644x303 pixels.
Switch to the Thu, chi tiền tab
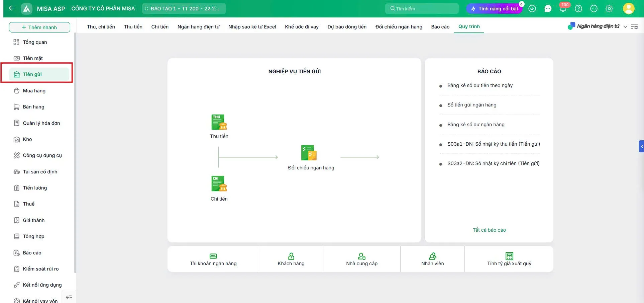click(x=101, y=27)
